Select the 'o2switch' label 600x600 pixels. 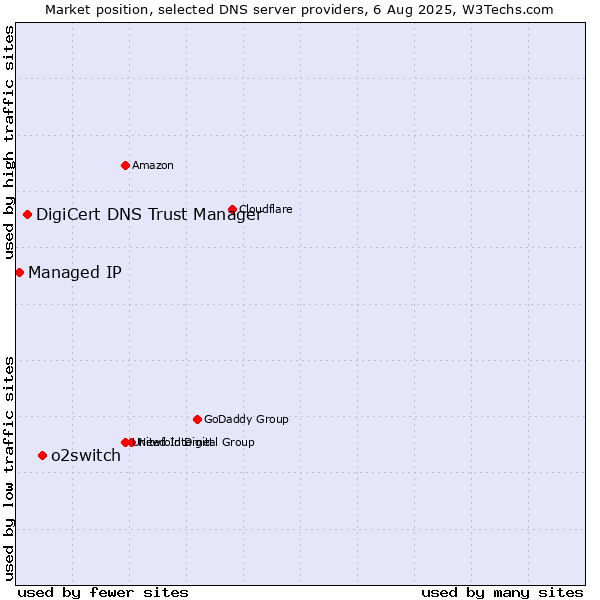point(86,455)
